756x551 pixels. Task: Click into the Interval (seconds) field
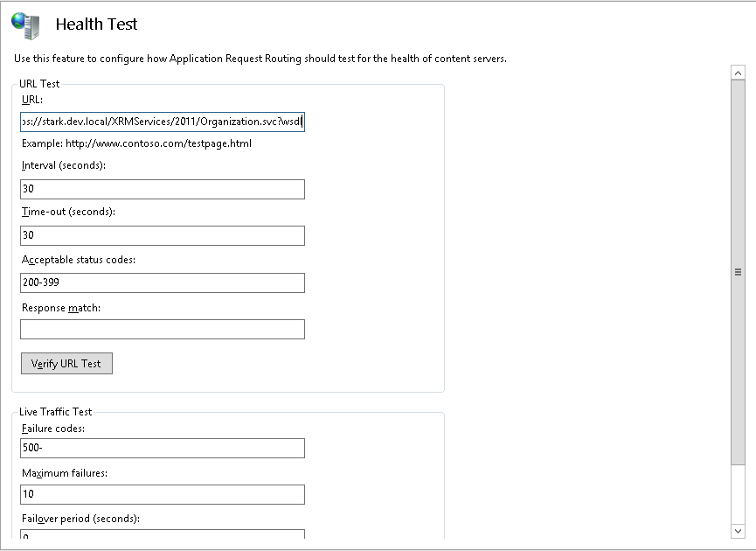coord(163,190)
